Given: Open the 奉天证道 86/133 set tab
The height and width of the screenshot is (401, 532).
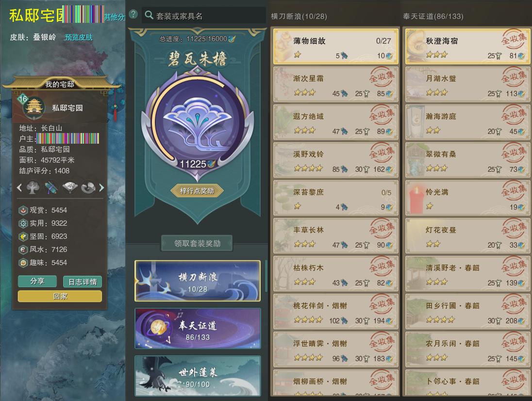Looking at the screenshot, I should tap(198, 328).
